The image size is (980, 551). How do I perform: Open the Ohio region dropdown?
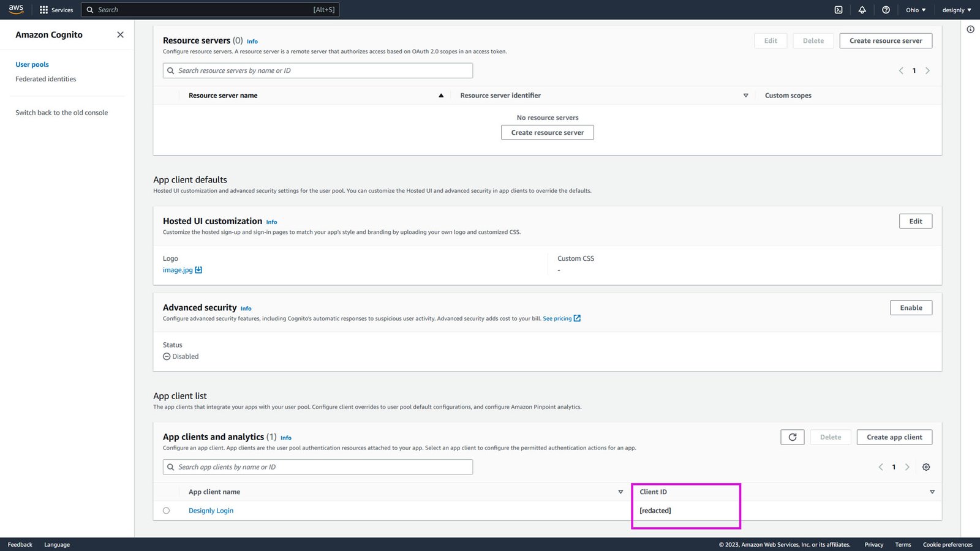(916, 10)
